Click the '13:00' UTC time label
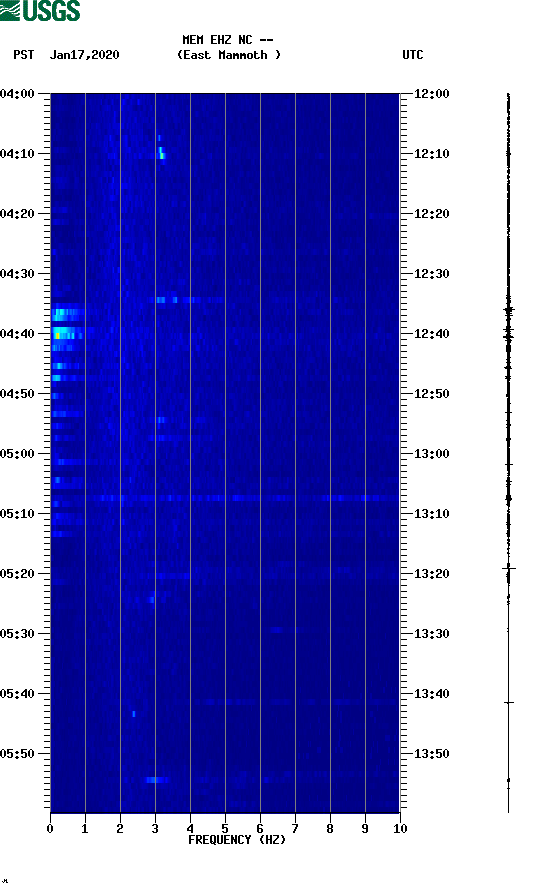552x892 pixels. click(x=432, y=454)
